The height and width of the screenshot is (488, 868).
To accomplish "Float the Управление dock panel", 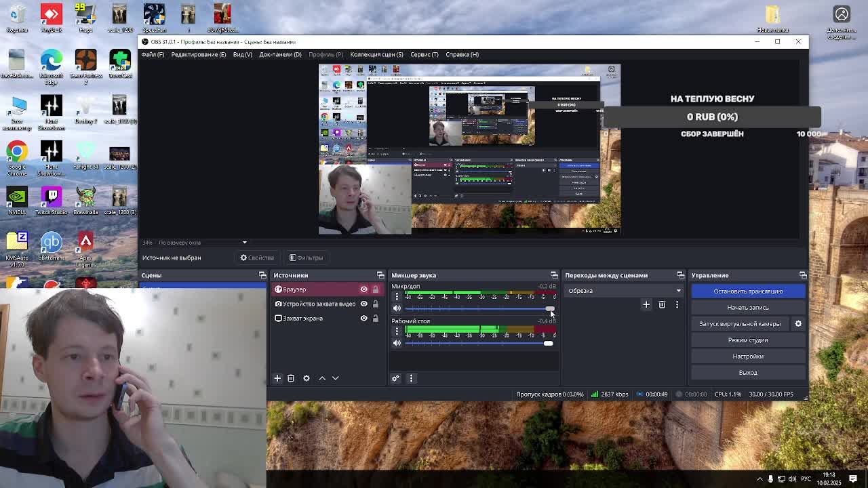I will tap(803, 275).
